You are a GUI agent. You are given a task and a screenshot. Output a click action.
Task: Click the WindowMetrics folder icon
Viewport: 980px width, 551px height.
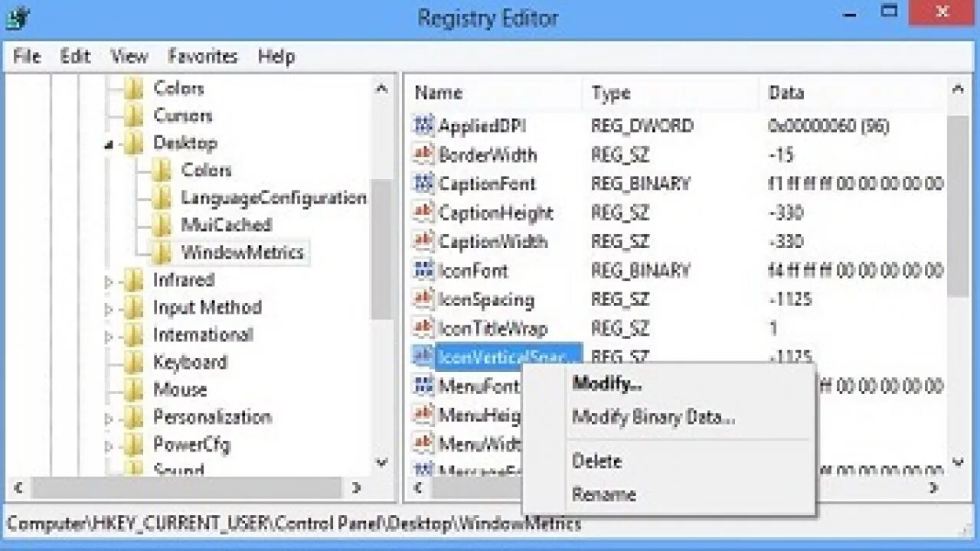point(162,253)
